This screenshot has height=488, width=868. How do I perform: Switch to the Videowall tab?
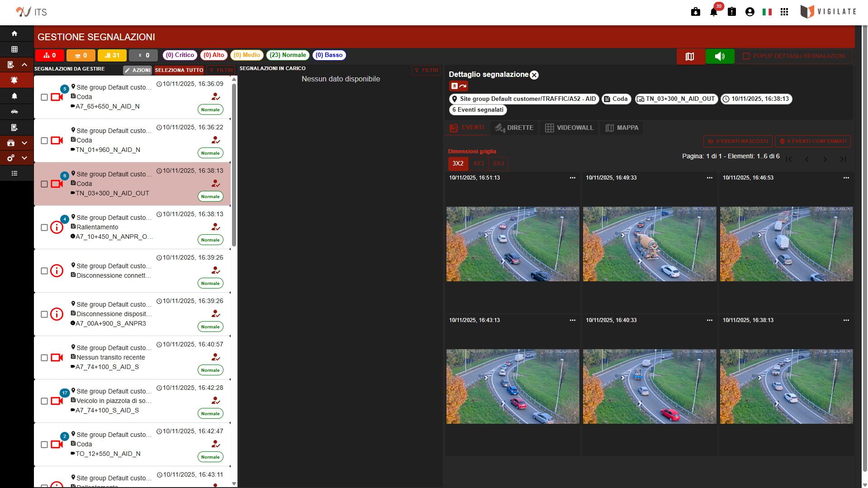pyautogui.click(x=569, y=128)
